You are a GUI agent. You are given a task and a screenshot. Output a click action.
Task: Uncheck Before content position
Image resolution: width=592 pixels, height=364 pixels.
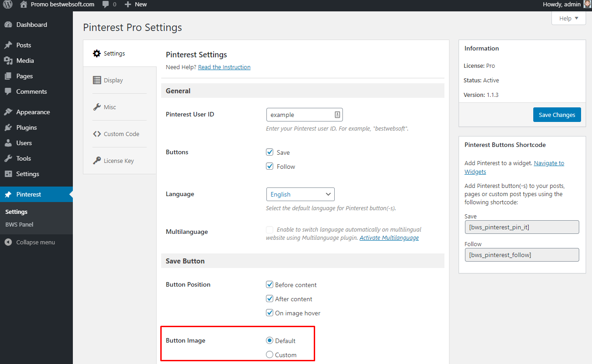(270, 285)
